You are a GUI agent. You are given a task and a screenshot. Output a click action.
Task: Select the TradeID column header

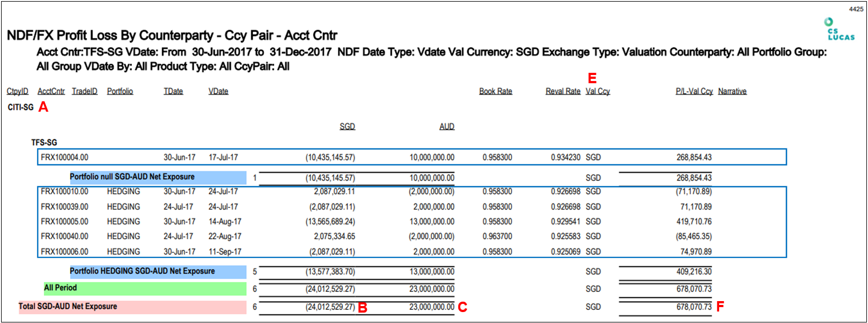click(84, 91)
